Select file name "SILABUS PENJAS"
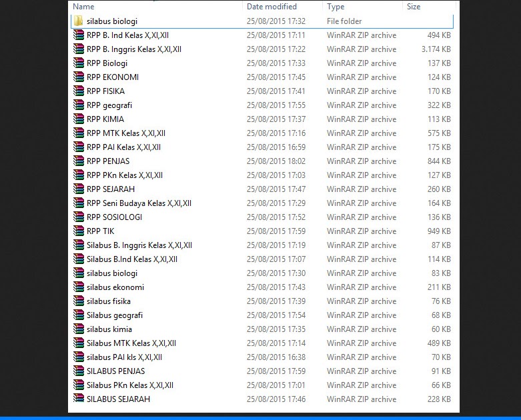Viewport: 521px width, 420px height. click(115, 371)
